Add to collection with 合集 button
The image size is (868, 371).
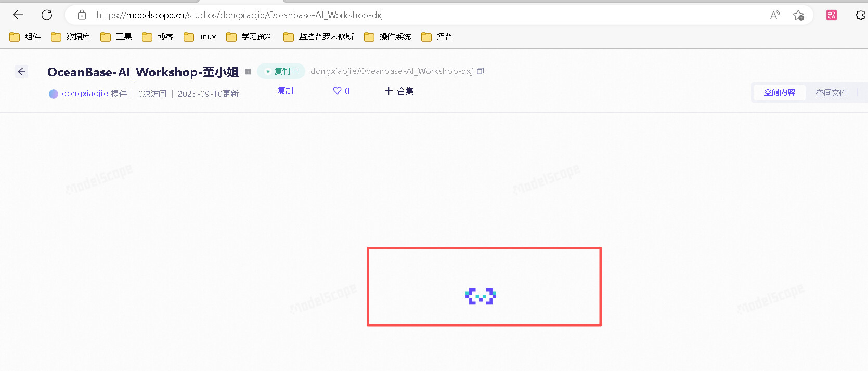click(x=399, y=91)
